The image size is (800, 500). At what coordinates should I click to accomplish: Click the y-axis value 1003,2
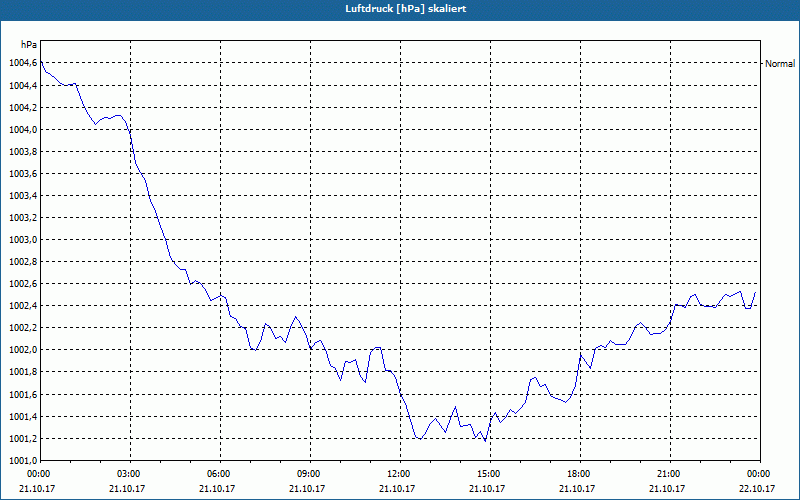point(23,218)
